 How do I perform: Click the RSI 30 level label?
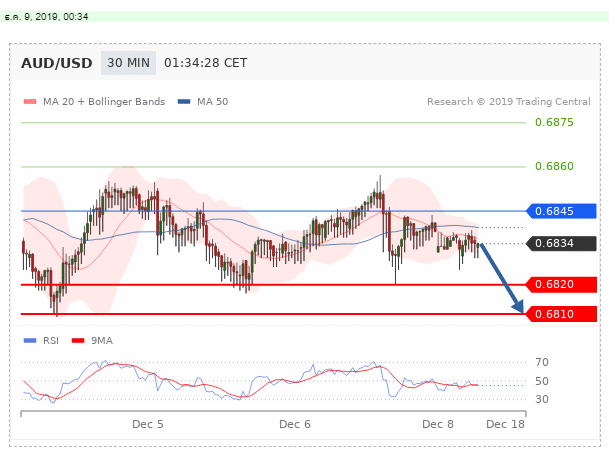pyautogui.click(x=542, y=399)
